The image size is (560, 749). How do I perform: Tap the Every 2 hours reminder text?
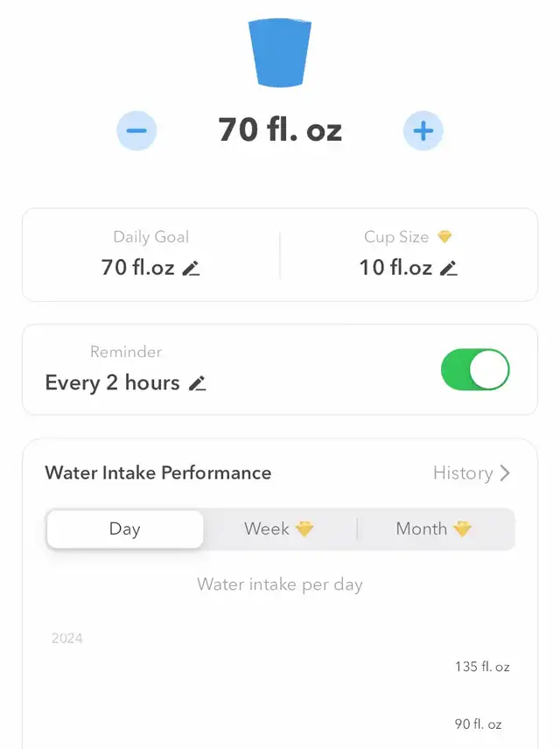(x=112, y=383)
